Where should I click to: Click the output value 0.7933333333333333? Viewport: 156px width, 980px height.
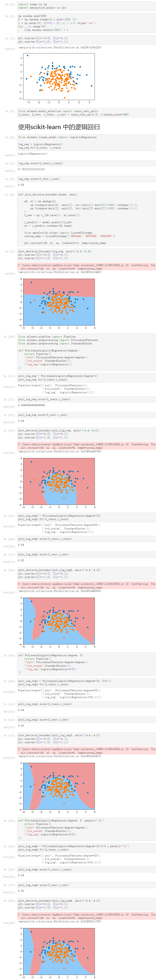coord(31,169)
